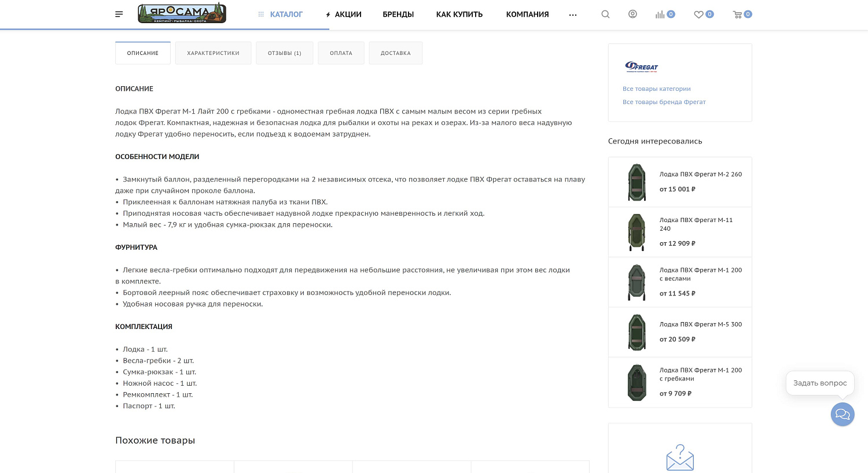
Task: Click the ЯроСама store logo
Action: coord(181,13)
